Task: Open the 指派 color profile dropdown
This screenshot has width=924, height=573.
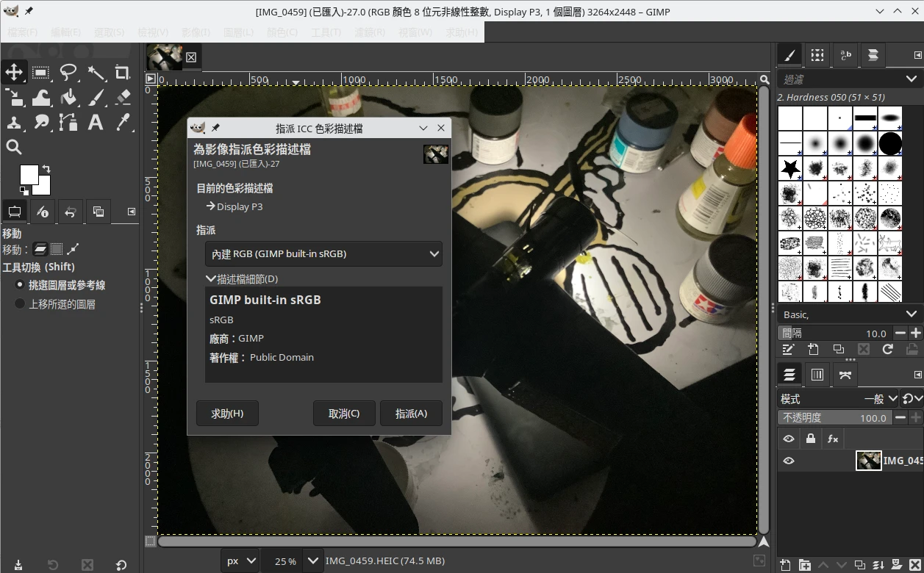Action: coord(323,254)
